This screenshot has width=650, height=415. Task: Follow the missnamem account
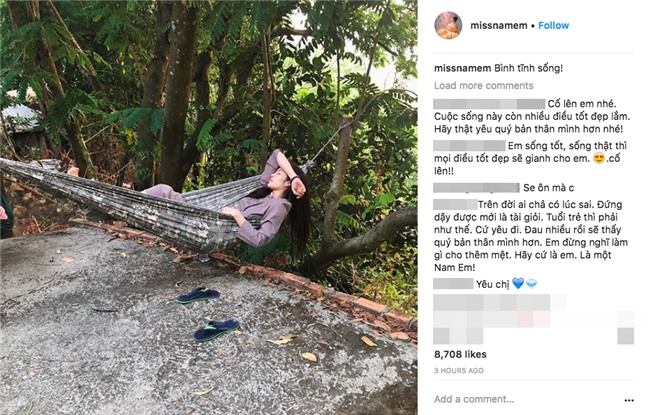553,25
